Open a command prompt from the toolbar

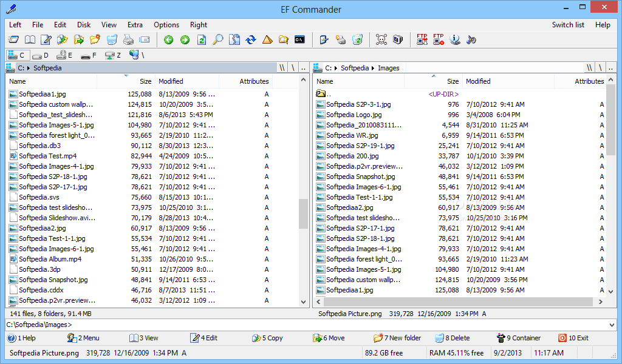tap(298, 39)
